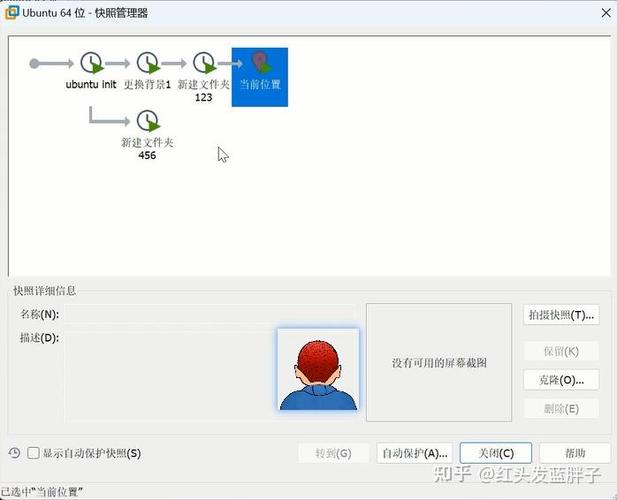Open 自动保护(A)... settings
The height and width of the screenshot is (500, 617).
(414, 453)
